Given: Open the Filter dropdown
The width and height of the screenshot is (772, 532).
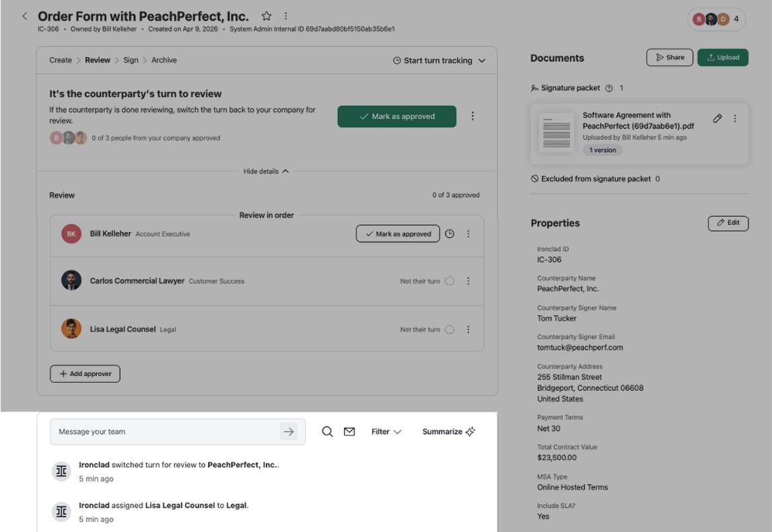Looking at the screenshot, I should point(386,432).
